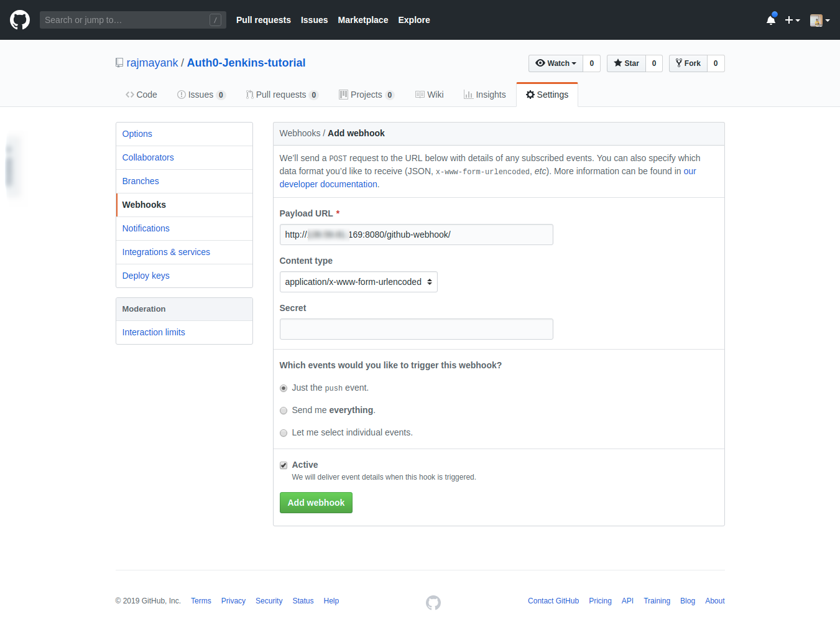Select Let me select individual events
The image size is (840, 642).
pyautogui.click(x=284, y=433)
